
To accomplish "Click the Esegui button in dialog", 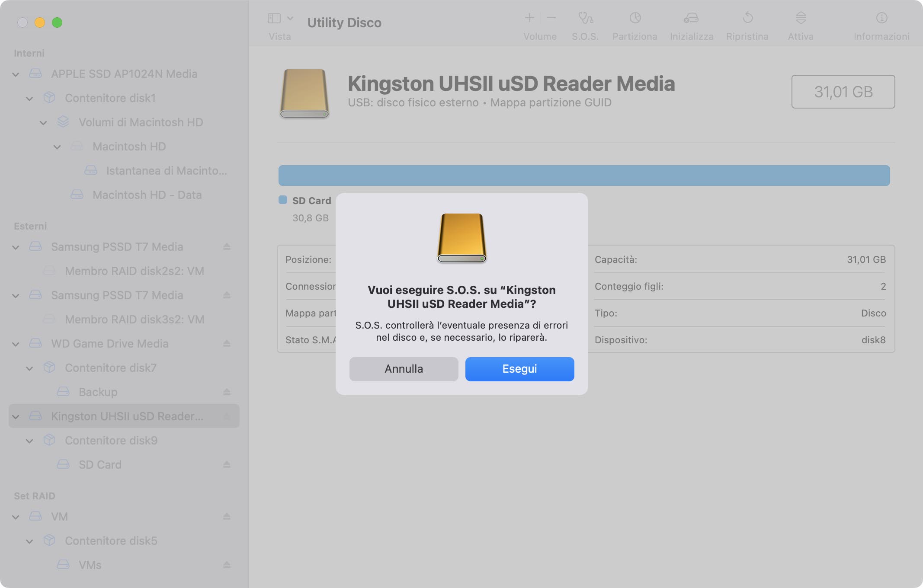I will [x=519, y=369].
